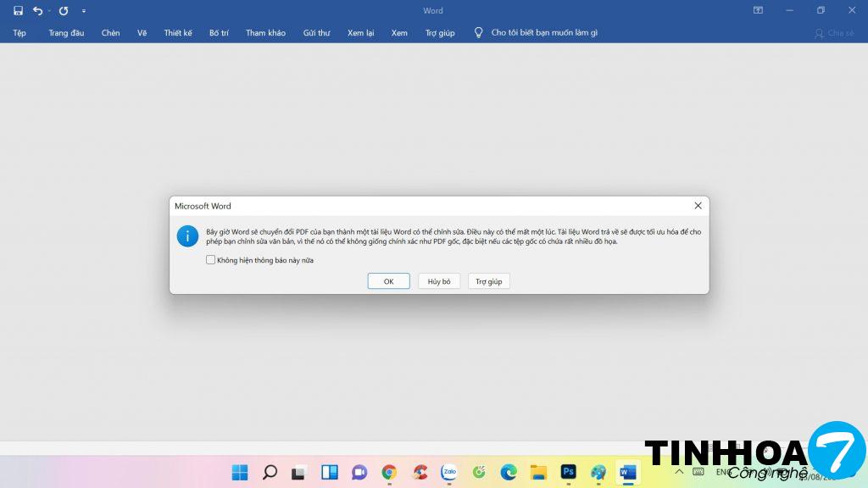Open File Explorer from the taskbar
The height and width of the screenshot is (488, 868).
(538, 472)
